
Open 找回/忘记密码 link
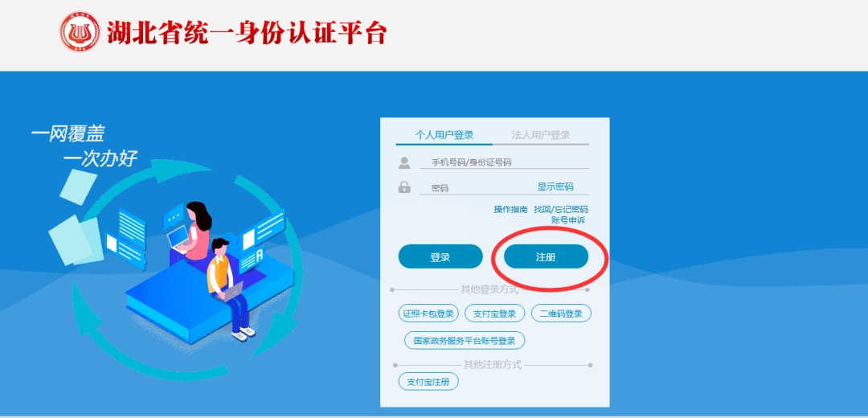[x=561, y=209]
